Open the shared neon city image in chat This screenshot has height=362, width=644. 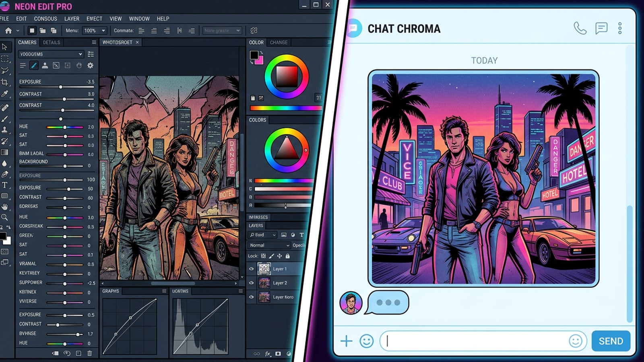tap(483, 179)
